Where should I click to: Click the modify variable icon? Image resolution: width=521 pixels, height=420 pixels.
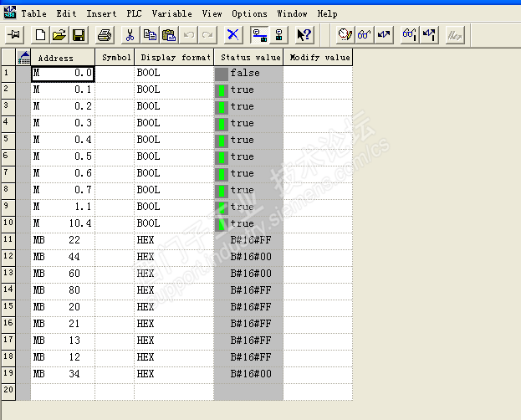click(x=384, y=34)
